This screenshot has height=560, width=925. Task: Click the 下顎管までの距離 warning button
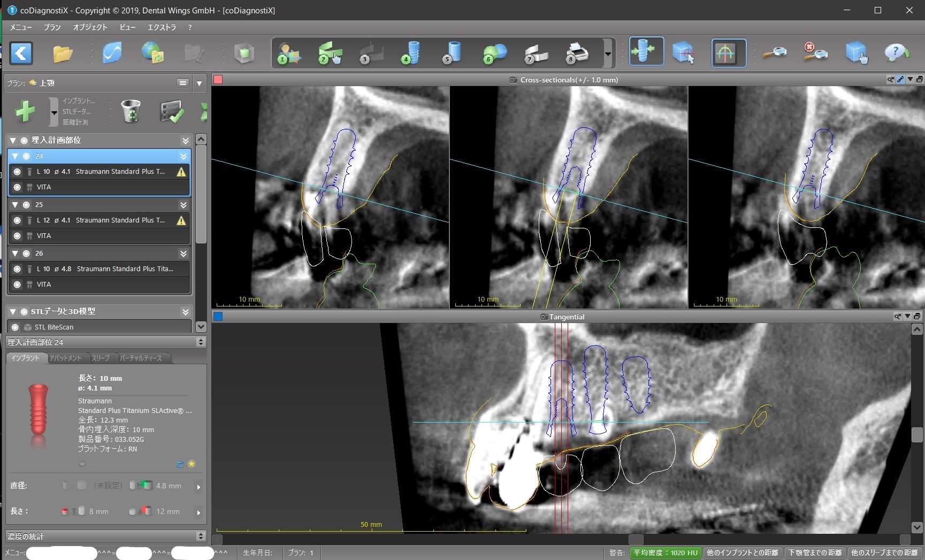(x=815, y=553)
